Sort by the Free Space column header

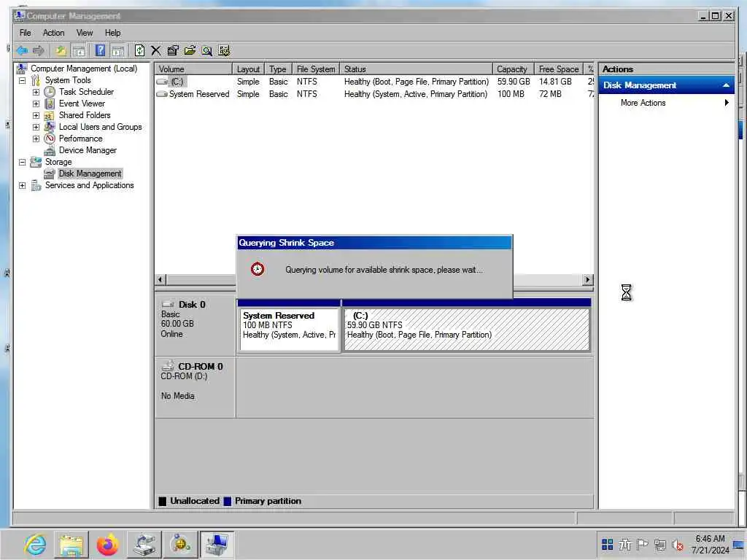pos(559,69)
